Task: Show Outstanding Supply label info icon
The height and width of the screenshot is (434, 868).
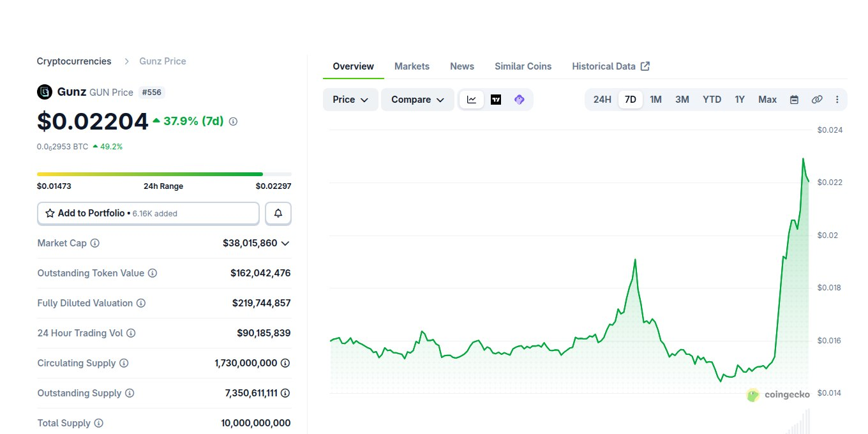Action: point(130,393)
